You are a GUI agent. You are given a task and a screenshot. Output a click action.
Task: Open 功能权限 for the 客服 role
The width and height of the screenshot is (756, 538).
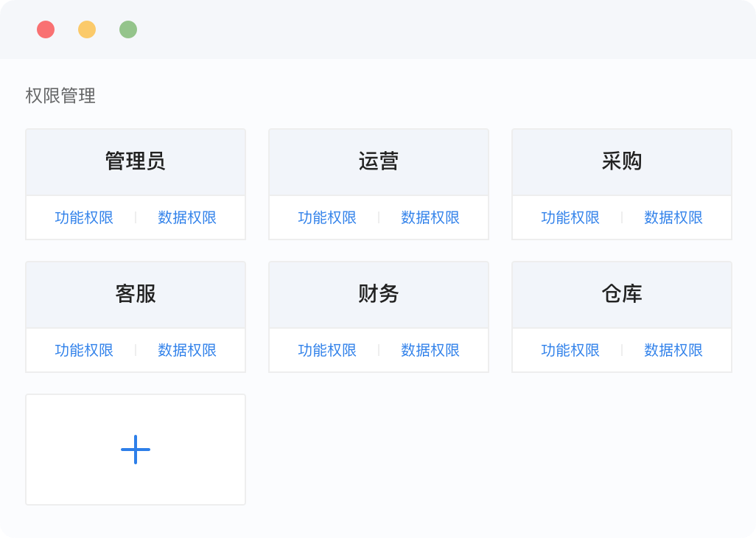pos(85,350)
